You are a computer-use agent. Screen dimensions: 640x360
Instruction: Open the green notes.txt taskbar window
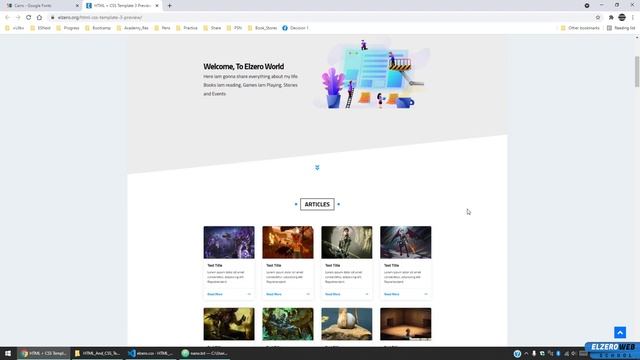point(204,353)
